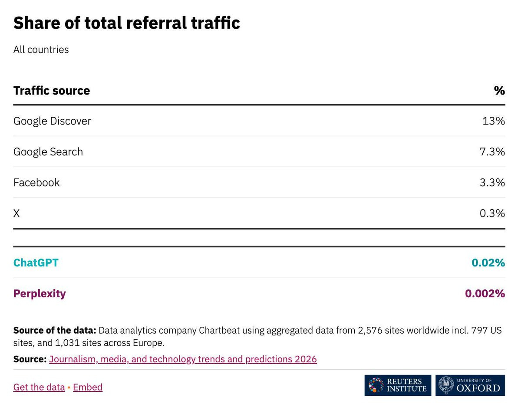Image resolution: width=521 pixels, height=420 pixels.
Task: Click the ChatGPT row label
Action: (x=36, y=263)
